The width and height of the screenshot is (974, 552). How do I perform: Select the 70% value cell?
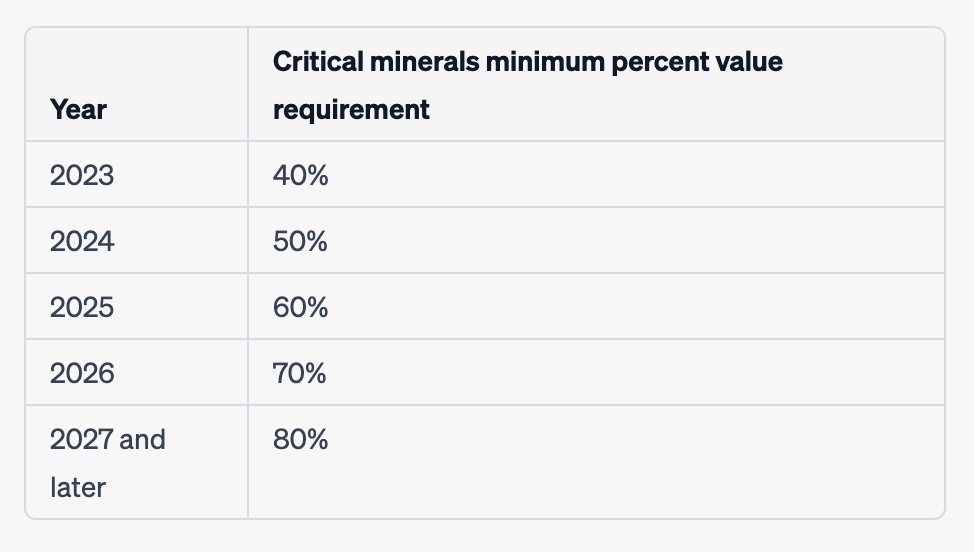click(x=300, y=373)
